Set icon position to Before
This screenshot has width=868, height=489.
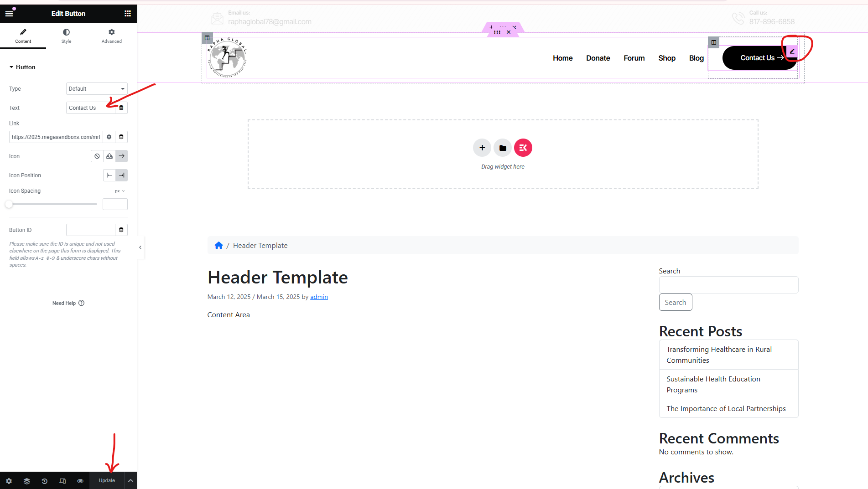(109, 175)
